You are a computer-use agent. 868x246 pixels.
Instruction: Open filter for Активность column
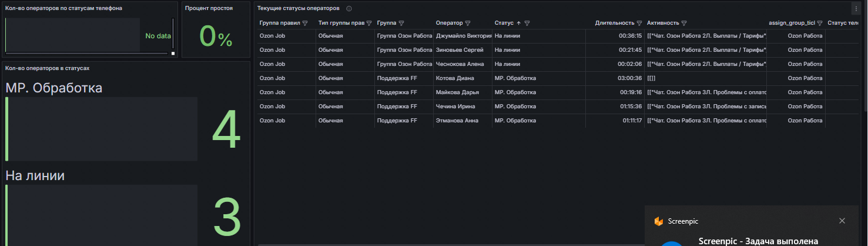coord(684,24)
